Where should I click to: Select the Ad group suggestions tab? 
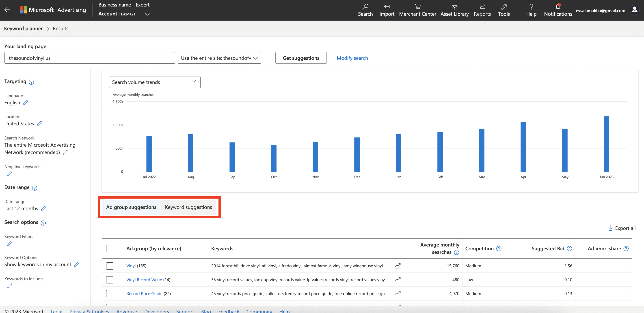(x=131, y=207)
